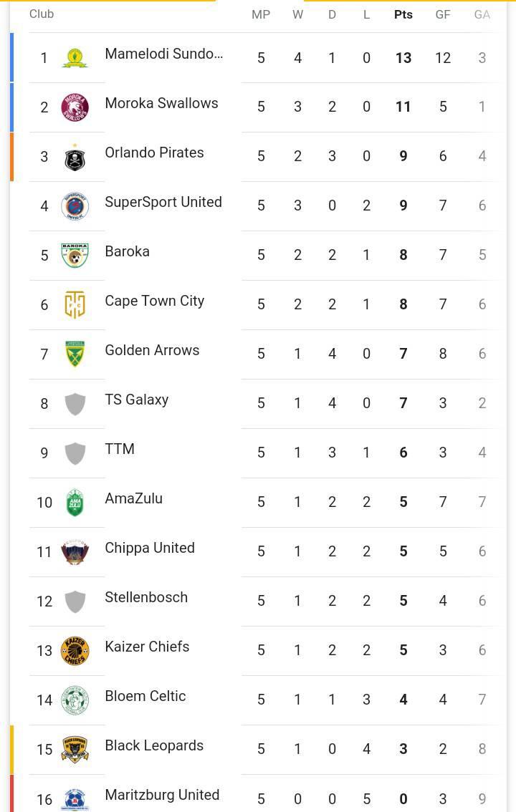Screen dimensions: 516x812
Task: Select the TTM row placeholder shield
Action: tap(75, 453)
